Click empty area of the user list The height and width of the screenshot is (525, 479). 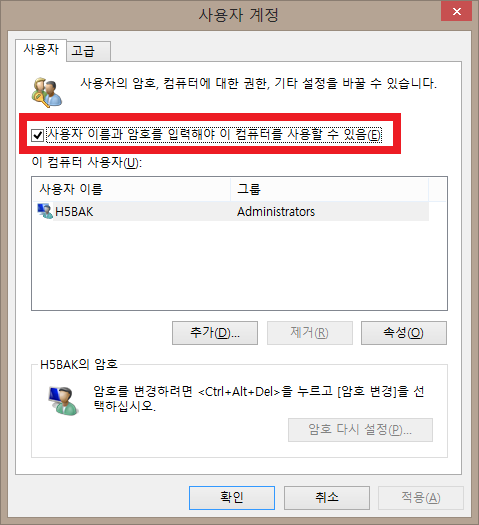[239, 266]
